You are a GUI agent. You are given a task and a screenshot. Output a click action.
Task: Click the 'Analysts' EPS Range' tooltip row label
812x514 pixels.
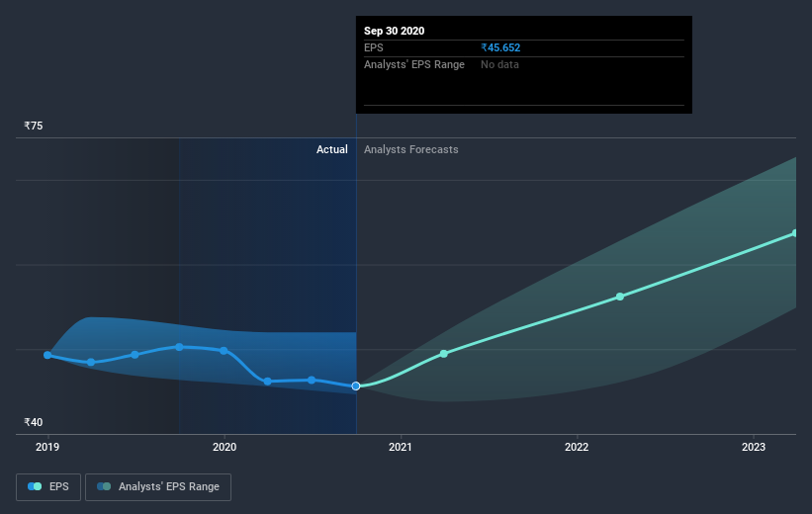tap(414, 64)
